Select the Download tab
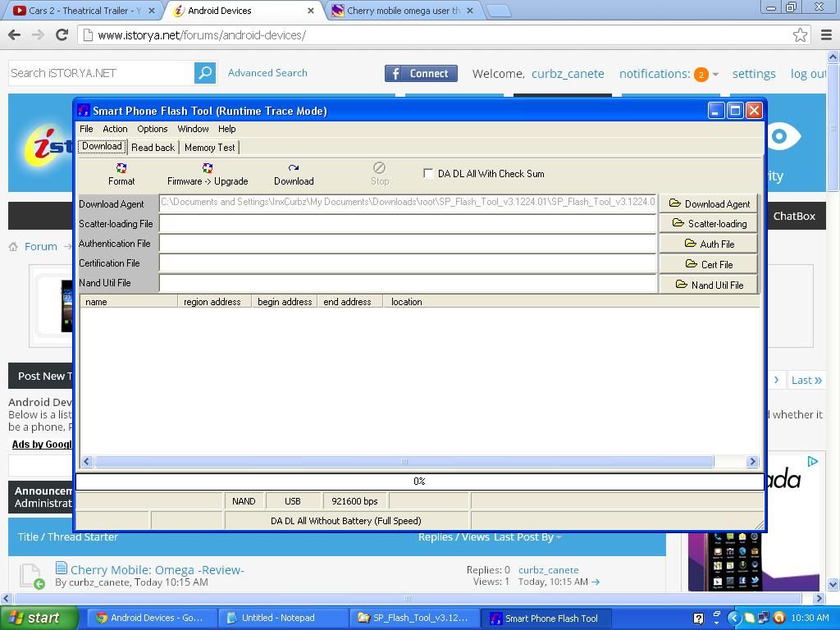 (102, 146)
